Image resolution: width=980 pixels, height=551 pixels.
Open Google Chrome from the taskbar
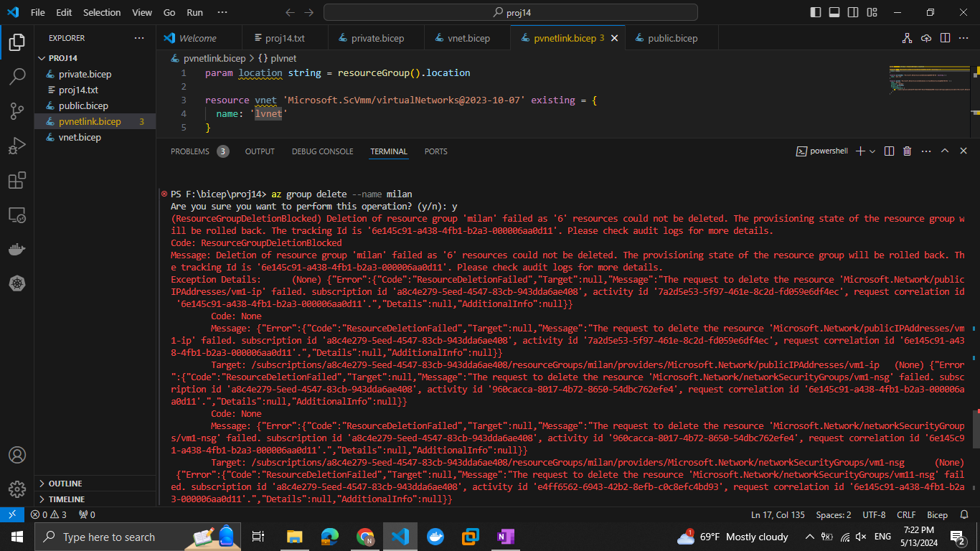[x=365, y=537]
